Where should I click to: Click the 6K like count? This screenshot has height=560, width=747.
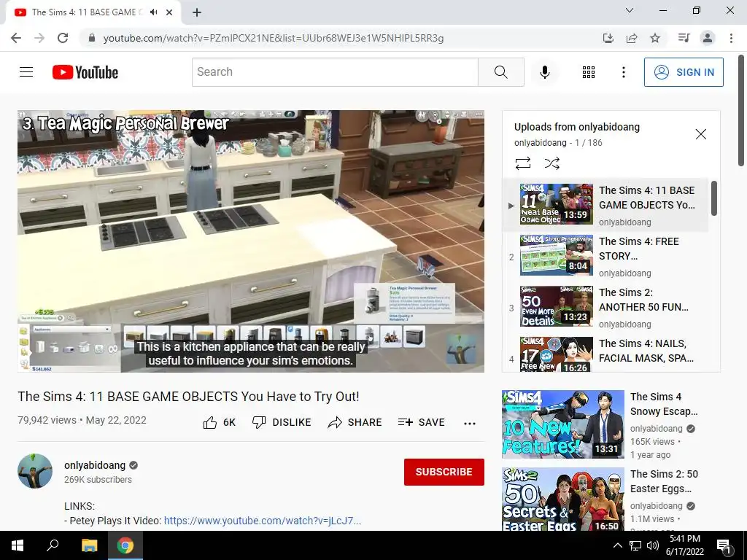229,422
